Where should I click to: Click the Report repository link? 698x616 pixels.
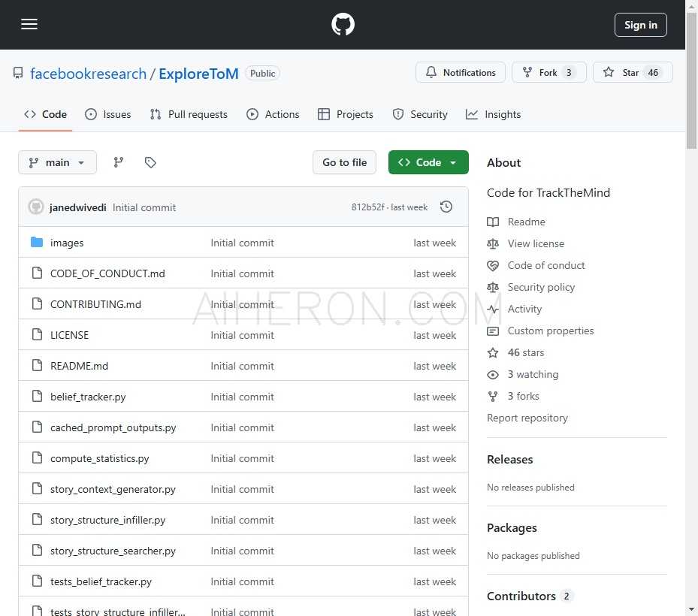527,418
